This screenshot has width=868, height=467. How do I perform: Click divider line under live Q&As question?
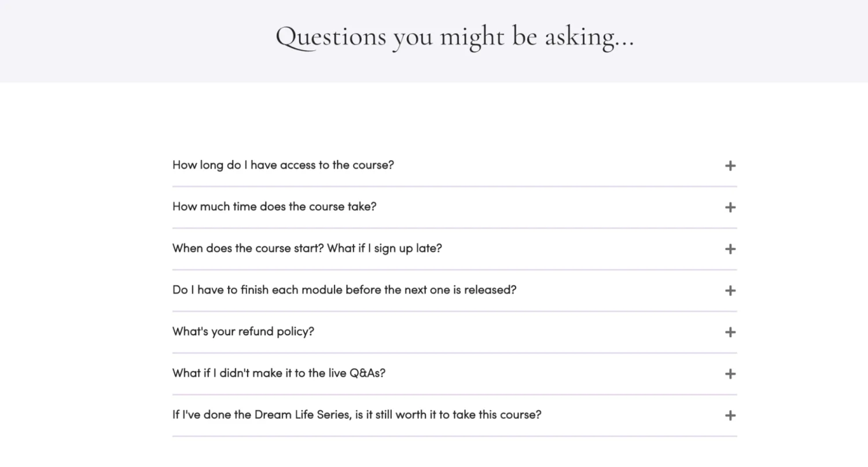pos(454,395)
